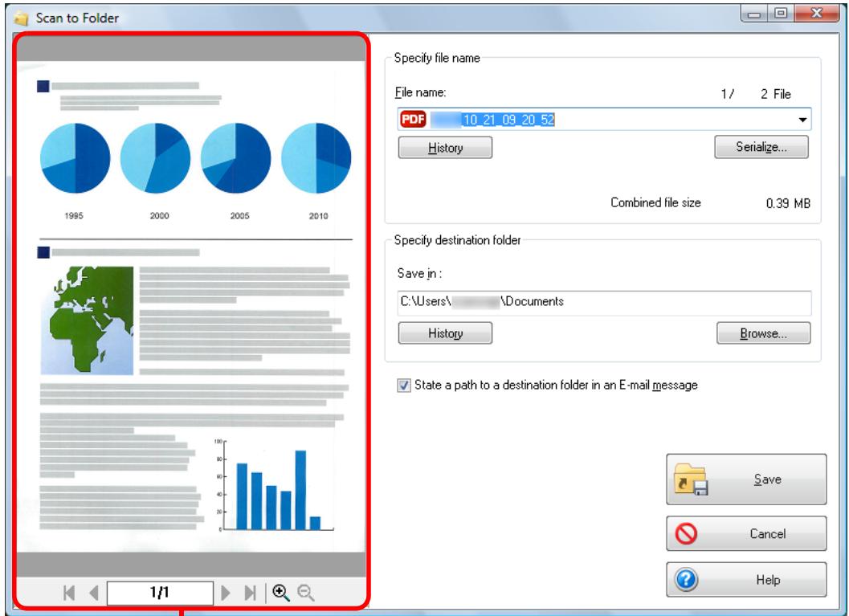Jump to last page in preview
Viewport: 849px width, 616px height.
pyautogui.click(x=250, y=593)
